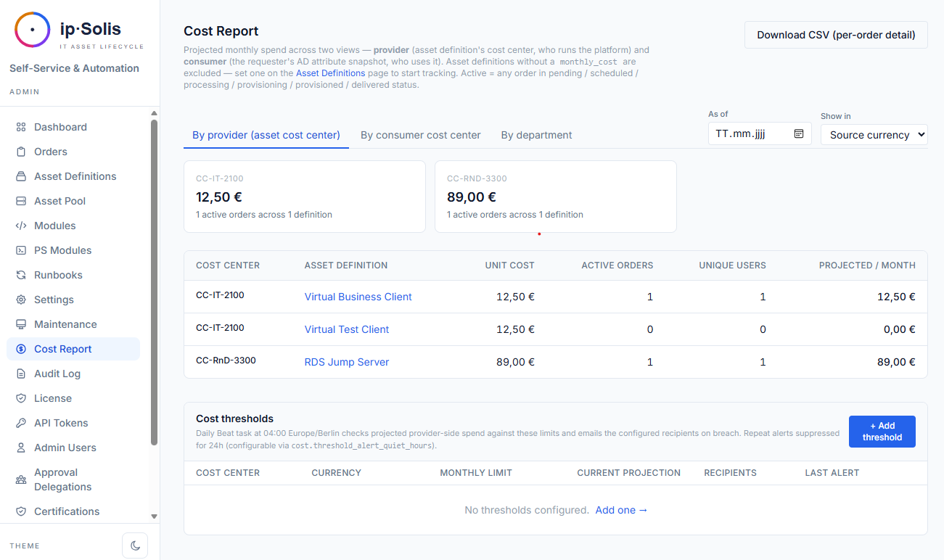Open Asset Pool from the sidebar
The width and height of the screenshot is (944, 560).
(73, 201)
